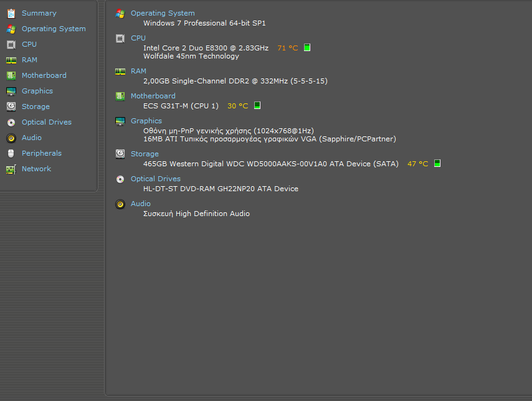Click the Motherboard icon in sidebar
The height and width of the screenshot is (401, 532).
point(11,75)
